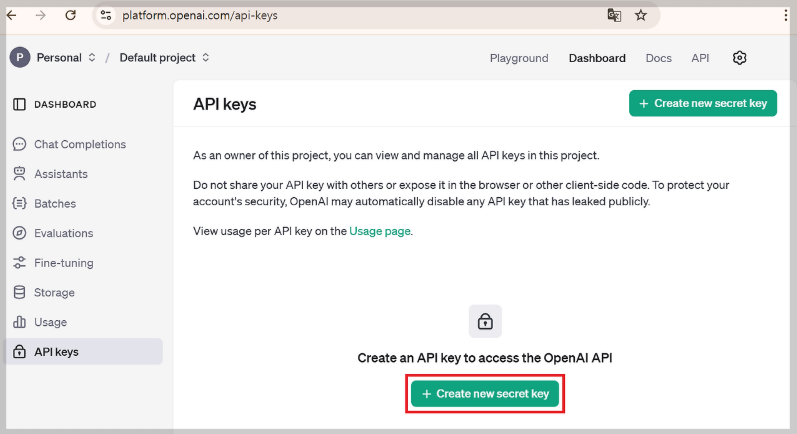Click the translate page icon
The width and height of the screenshot is (797, 434).
click(x=614, y=15)
